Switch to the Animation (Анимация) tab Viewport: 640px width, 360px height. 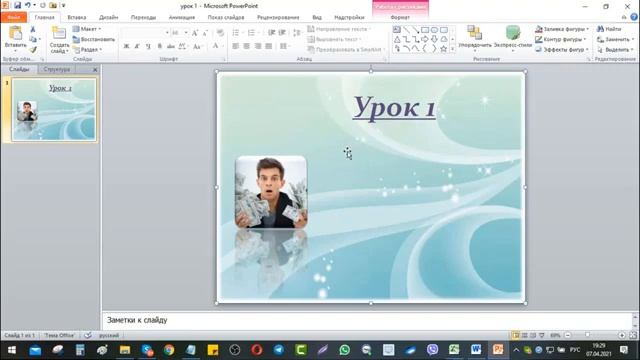(182, 18)
